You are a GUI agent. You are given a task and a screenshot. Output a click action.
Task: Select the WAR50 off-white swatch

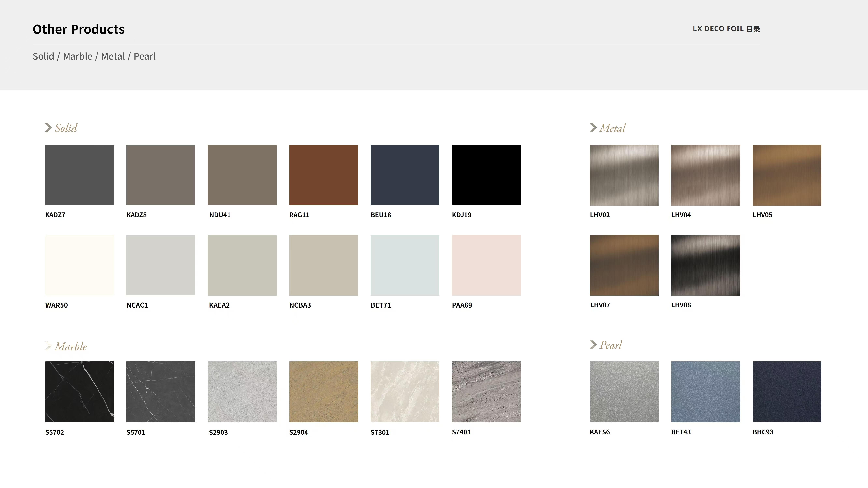[80, 265]
